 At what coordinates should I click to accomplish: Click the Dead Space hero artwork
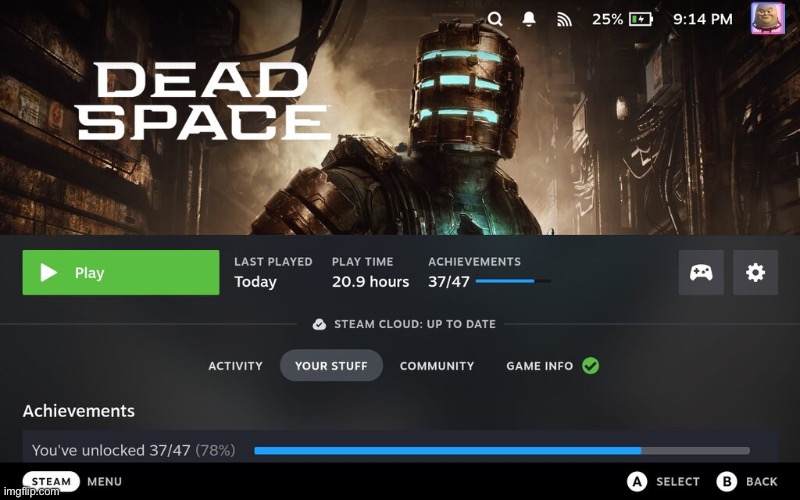(400, 117)
